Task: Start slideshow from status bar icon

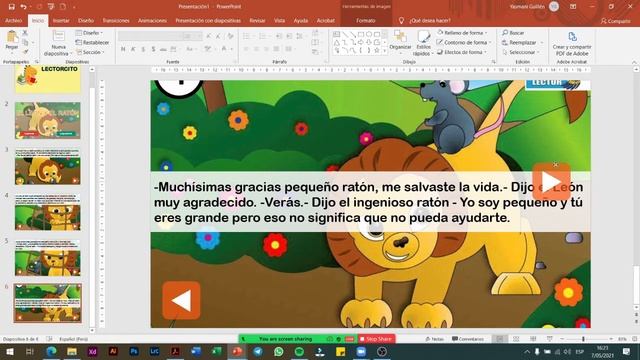Action: [550, 339]
